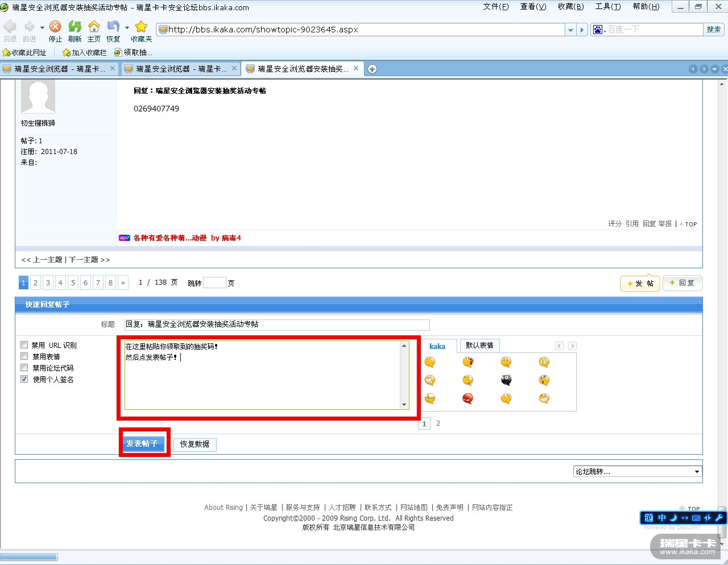Open the 收藏(B) menu
Screen dimensions: 728x565
coord(570,7)
